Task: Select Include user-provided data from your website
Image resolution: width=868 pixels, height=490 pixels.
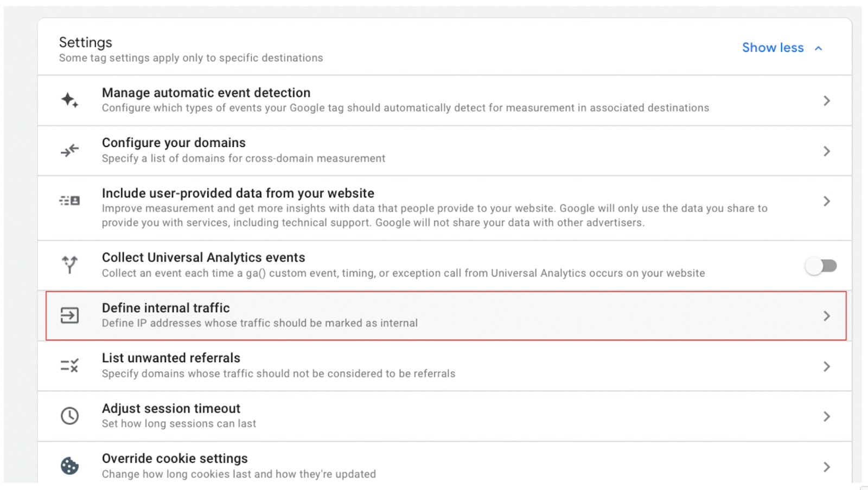Action: 238,194
